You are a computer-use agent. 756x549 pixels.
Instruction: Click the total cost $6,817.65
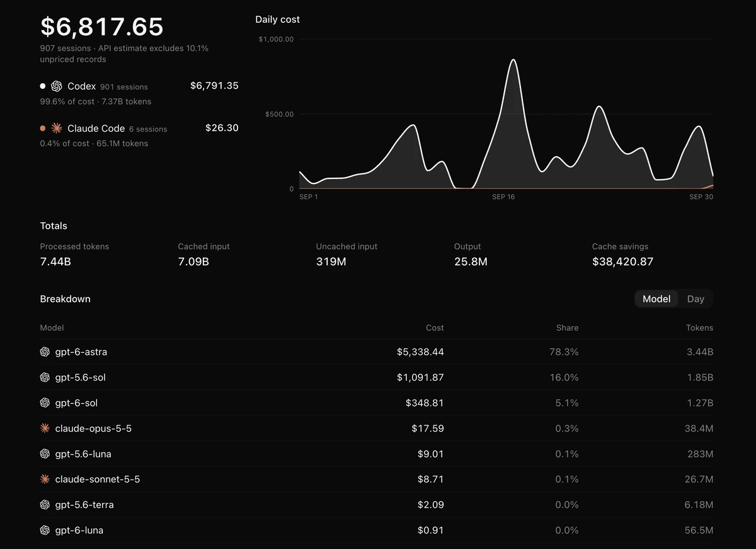(102, 27)
